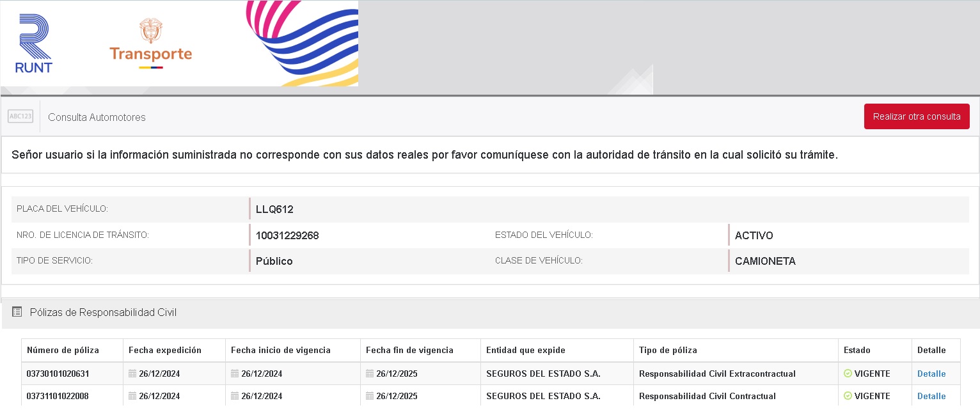Click green check icon of Extracontractual policy status
The image size is (980, 410).
coord(848,374)
